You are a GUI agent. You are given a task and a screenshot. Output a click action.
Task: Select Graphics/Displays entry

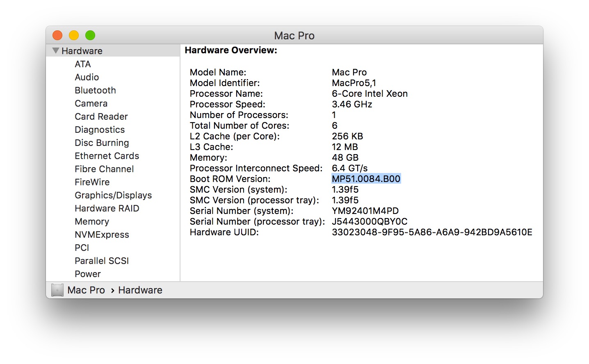click(x=113, y=195)
